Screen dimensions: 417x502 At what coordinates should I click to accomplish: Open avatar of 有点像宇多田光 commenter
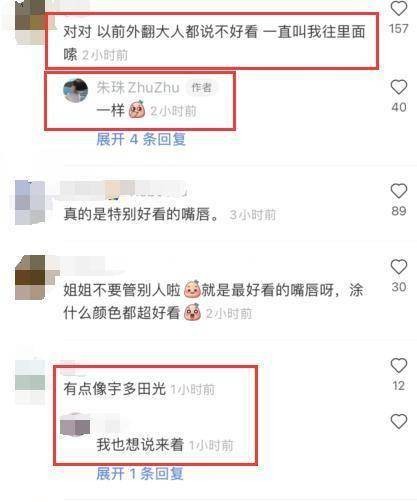click(x=30, y=382)
